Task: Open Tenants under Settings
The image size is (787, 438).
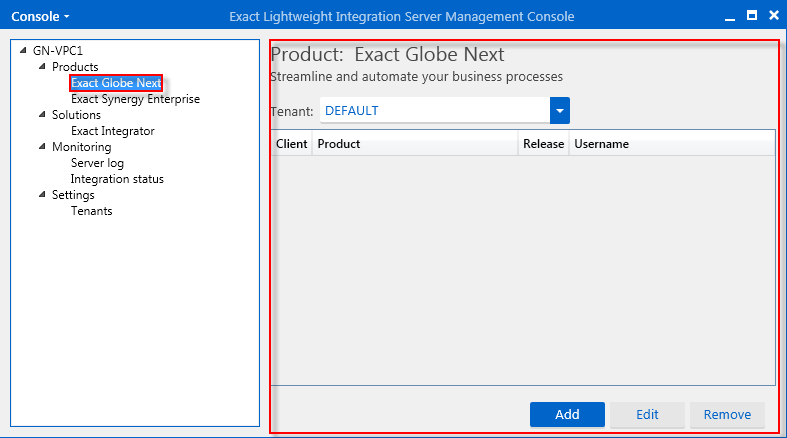Action: (91, 211)
